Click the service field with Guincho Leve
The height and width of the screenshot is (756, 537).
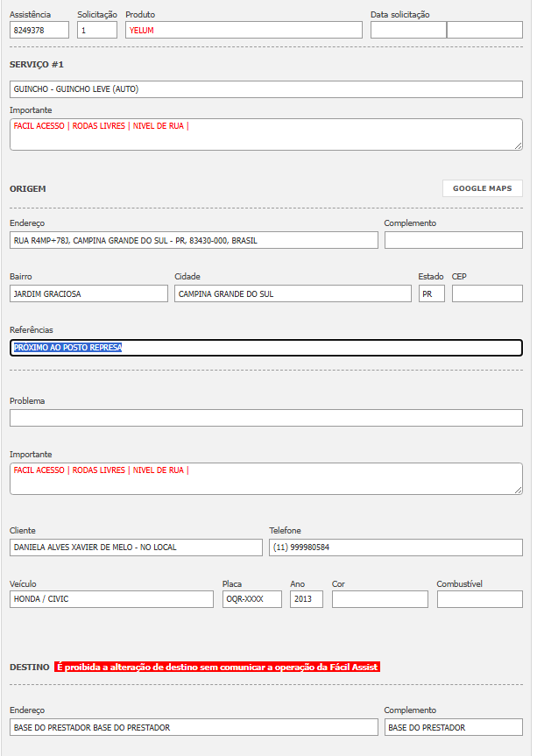[x=266, y=88]
